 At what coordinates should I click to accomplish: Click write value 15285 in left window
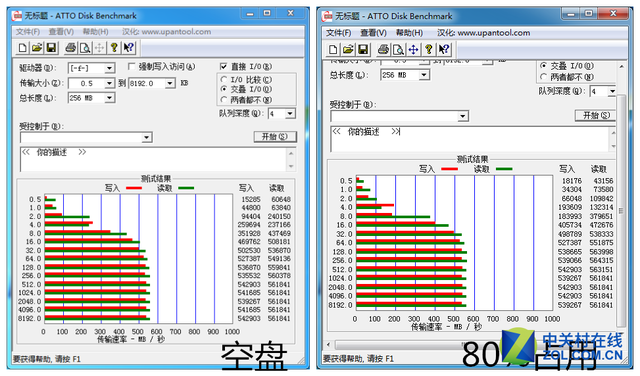click(x=251, y=199)
